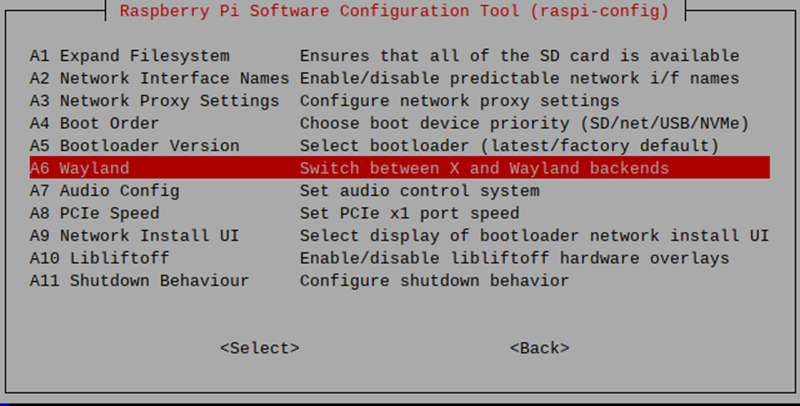Open A3 Network Proxy Settings
The width and height of the screenshot is (800, 406).
tap(399, 100)
